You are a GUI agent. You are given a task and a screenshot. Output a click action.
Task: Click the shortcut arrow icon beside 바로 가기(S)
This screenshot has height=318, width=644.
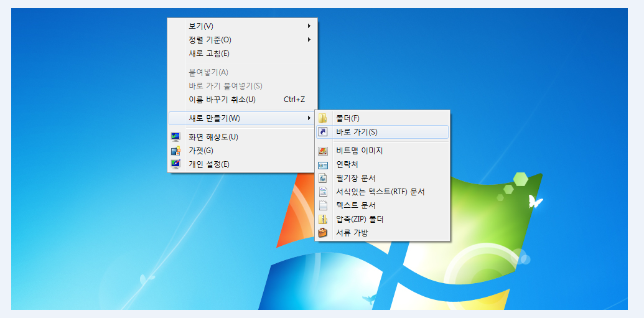[323, 132]
